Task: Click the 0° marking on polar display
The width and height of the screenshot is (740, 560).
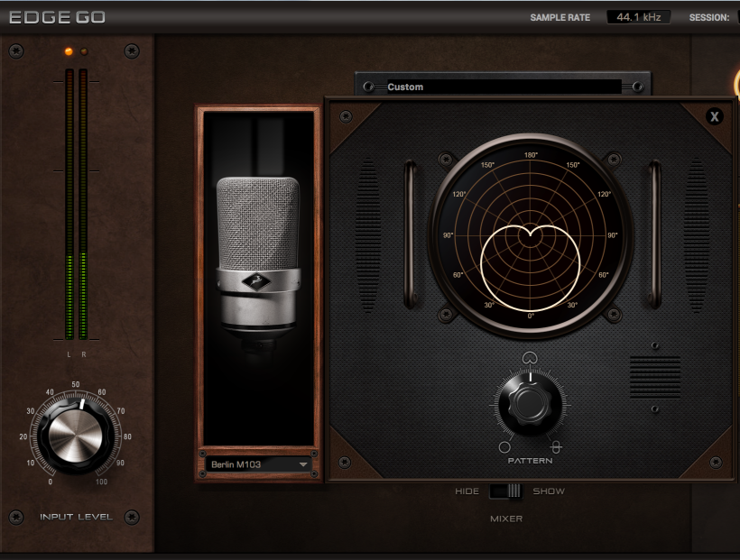Action: click(531, 317)
